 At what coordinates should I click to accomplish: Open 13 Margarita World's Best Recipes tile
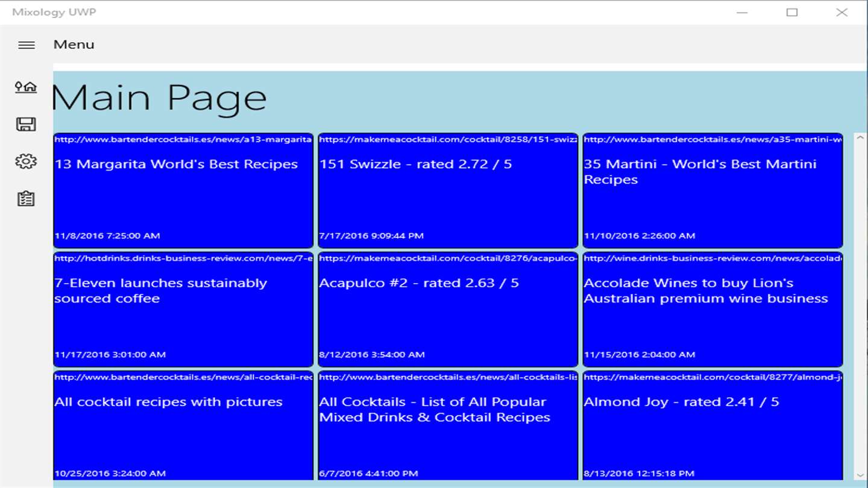coord(183,190)
